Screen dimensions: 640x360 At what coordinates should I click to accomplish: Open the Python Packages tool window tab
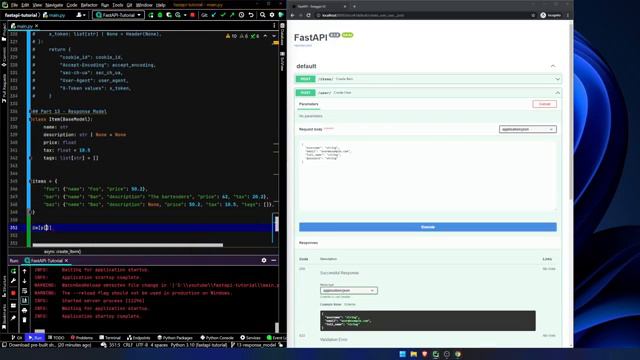[175, 338]
